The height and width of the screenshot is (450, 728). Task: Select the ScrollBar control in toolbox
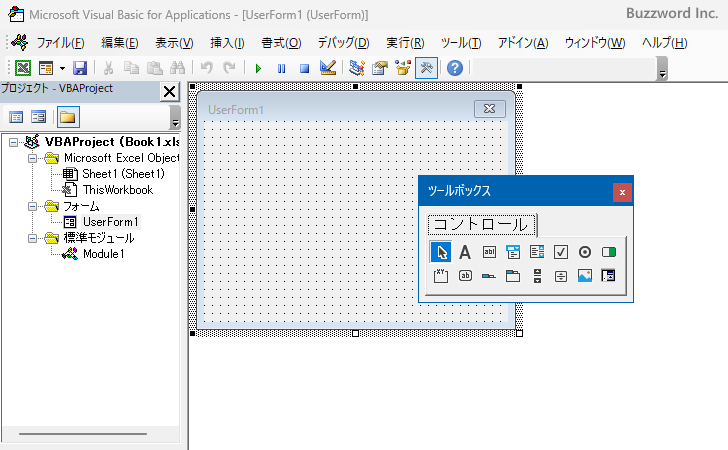point(537,276)
